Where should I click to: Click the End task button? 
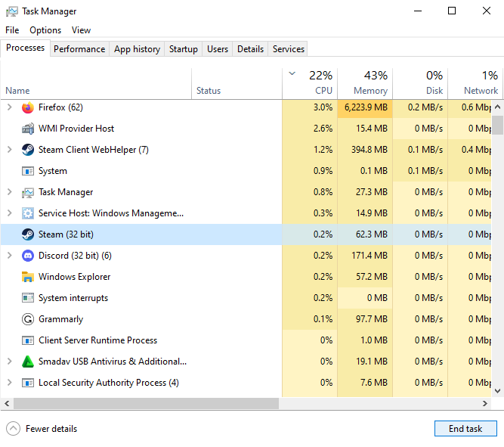click(465, 429)
